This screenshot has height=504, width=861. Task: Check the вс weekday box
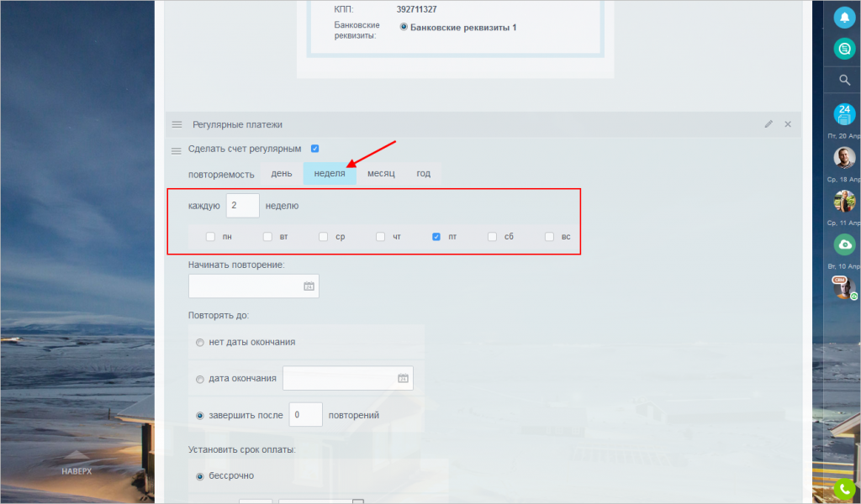(549, 237)
